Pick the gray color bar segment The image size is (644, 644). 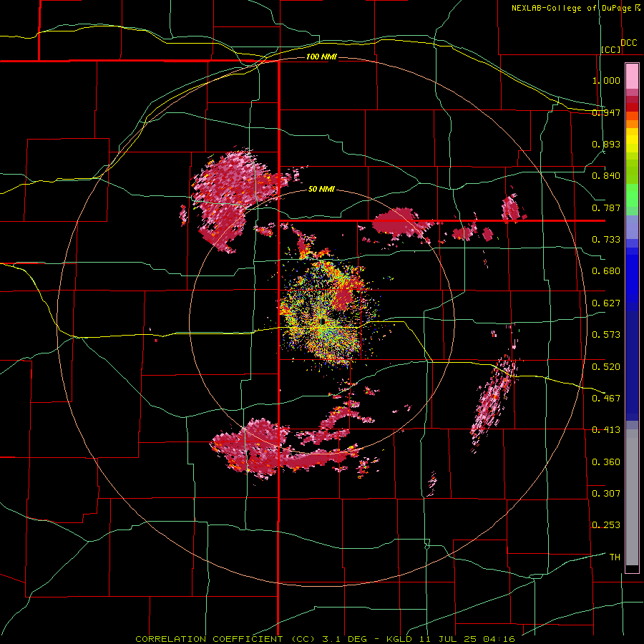pyautogui.click(x=632, y=497)
